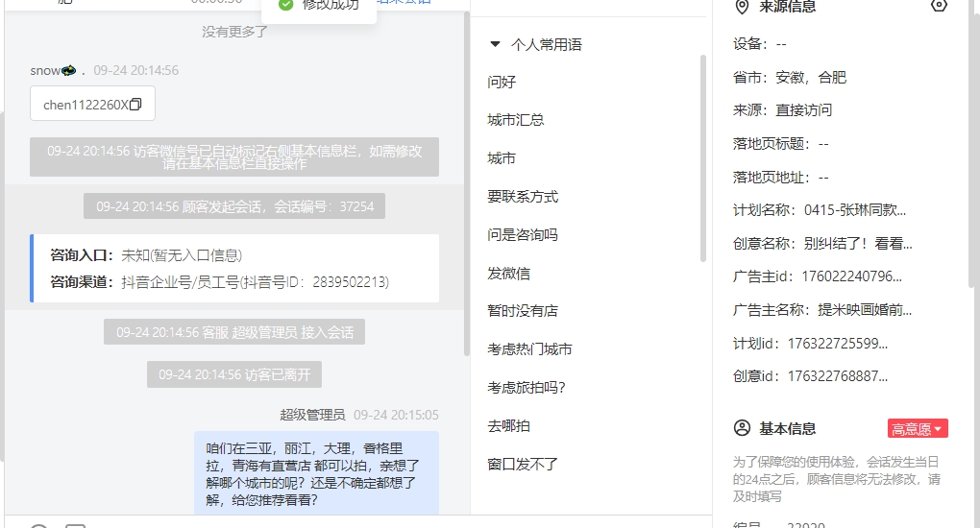Screen dimensions: 980x528
Task: Select the 城市 quick phrase
Action: coord(502,158)
